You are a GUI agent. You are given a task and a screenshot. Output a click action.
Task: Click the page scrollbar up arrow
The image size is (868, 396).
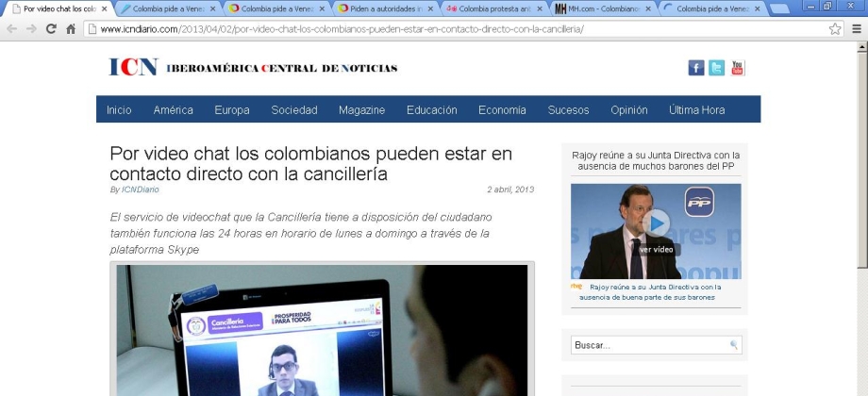click(x=862, y=47)
